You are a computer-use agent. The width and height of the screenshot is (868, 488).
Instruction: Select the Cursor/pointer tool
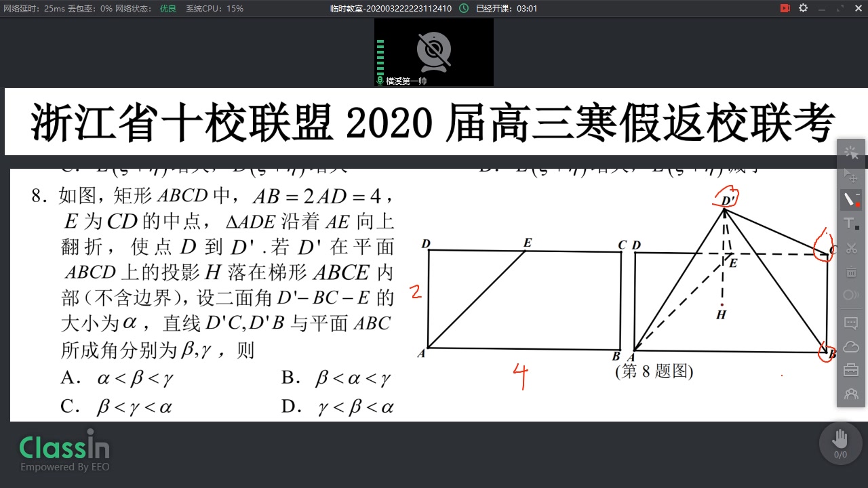point(850,151)
